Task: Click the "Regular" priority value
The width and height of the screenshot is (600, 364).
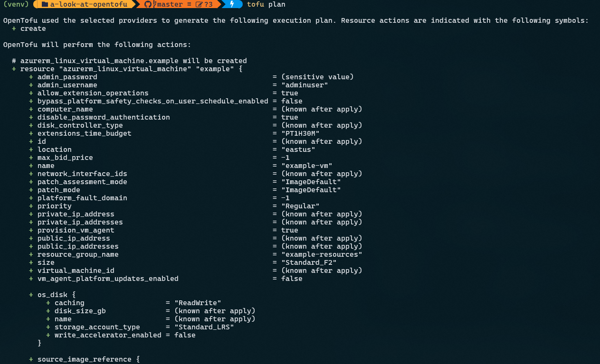Action: coord(300,206)
